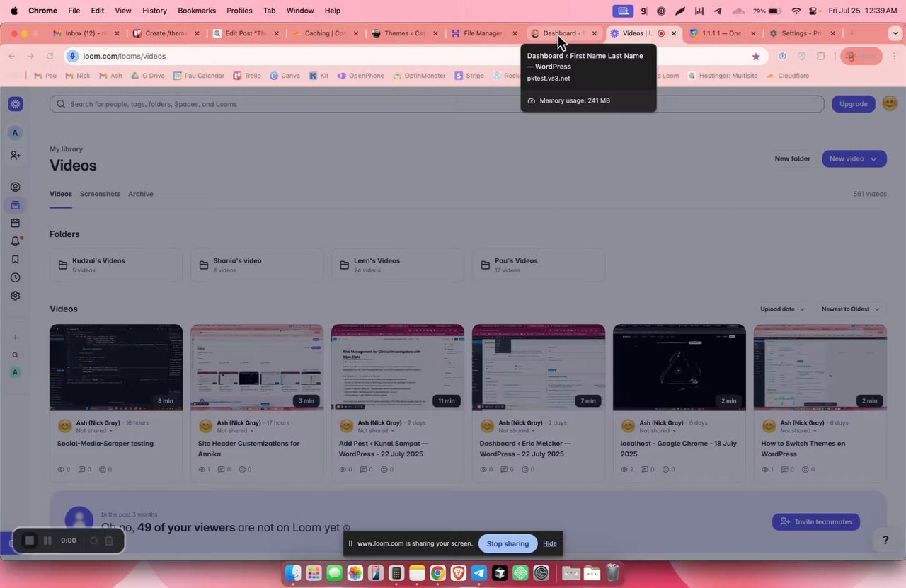This screenshot has height=588, width=906.
Task: Open the profile icon in Loom sidebar
Action: [x=16, y=187]
